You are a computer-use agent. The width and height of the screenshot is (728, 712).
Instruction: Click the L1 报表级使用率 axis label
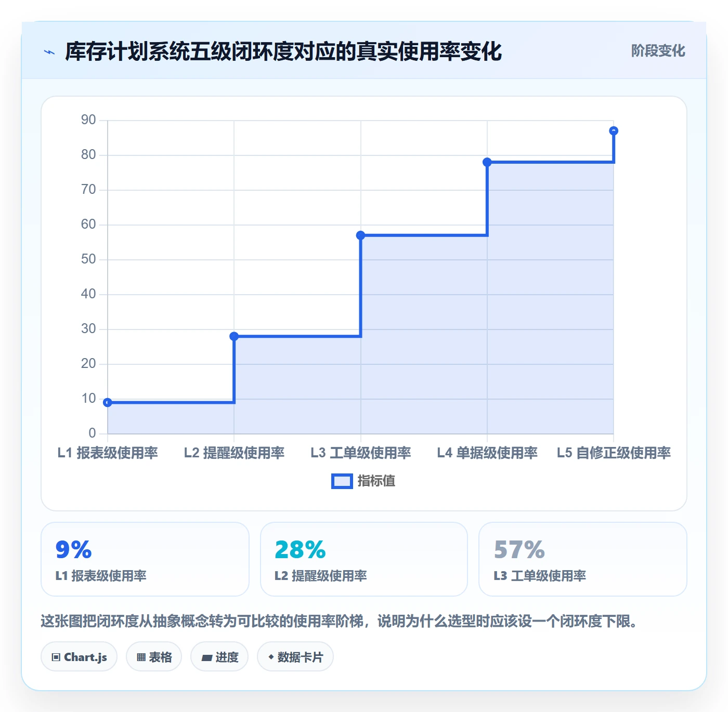pos(108,453)
